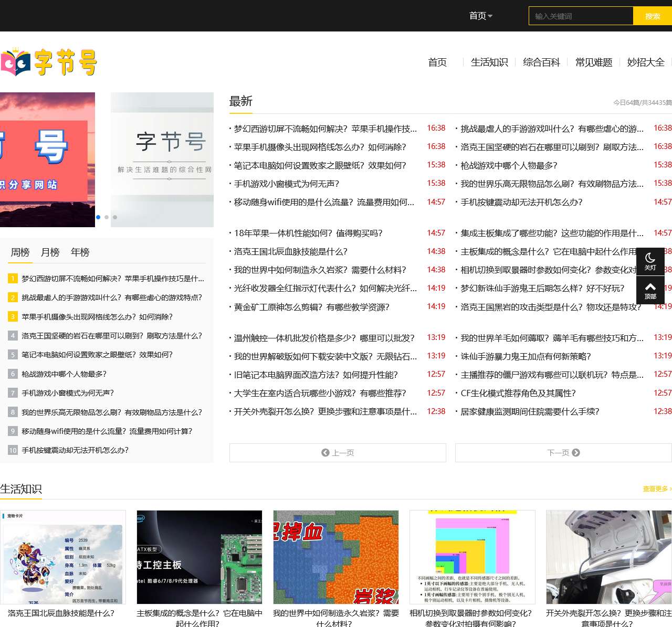Click the next-page circular arrow icon
This screenshot has width=672, height=627.
coord(576,452)
